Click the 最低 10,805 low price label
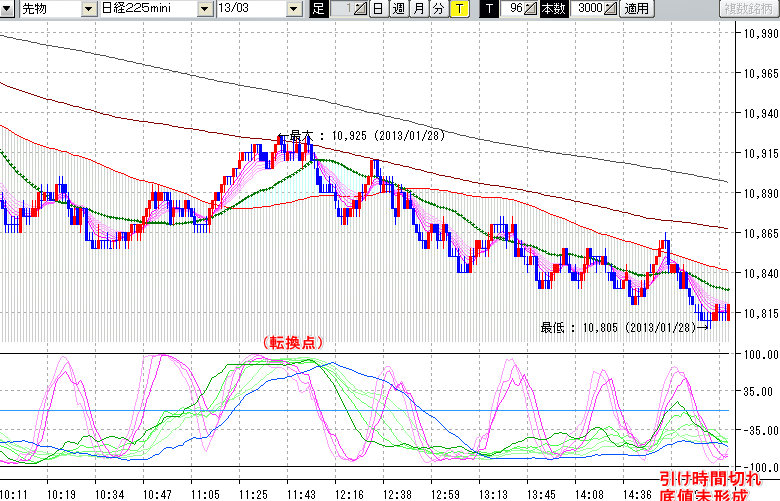 (x=616, y=327)
